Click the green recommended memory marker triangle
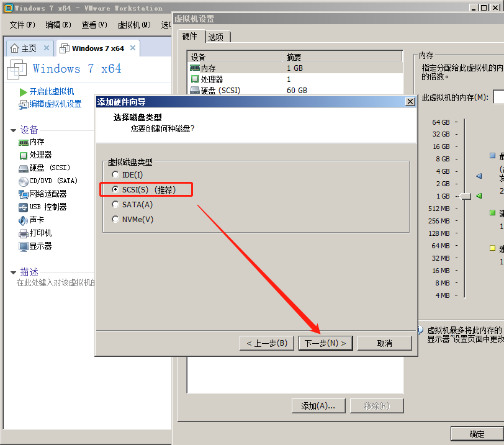The height and width of the screenshot is (445, 504). [x=479, y=196]
